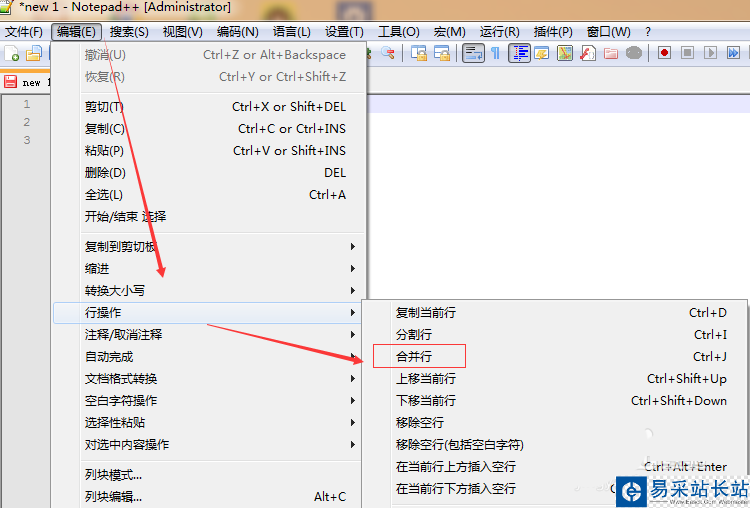The height and width of the screenshot is (508, 750).
Task: Click the Run Macro Multiple Times icon
Action: coord(733,53)
